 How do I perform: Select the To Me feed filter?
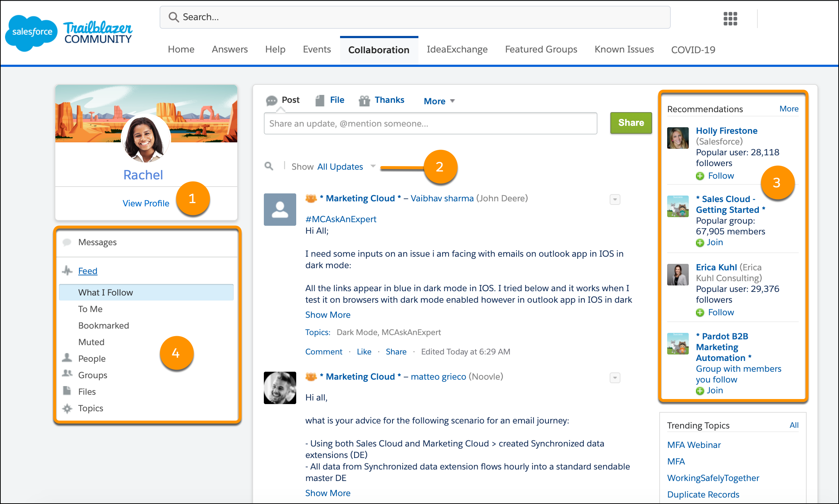[x=90, y=309]
